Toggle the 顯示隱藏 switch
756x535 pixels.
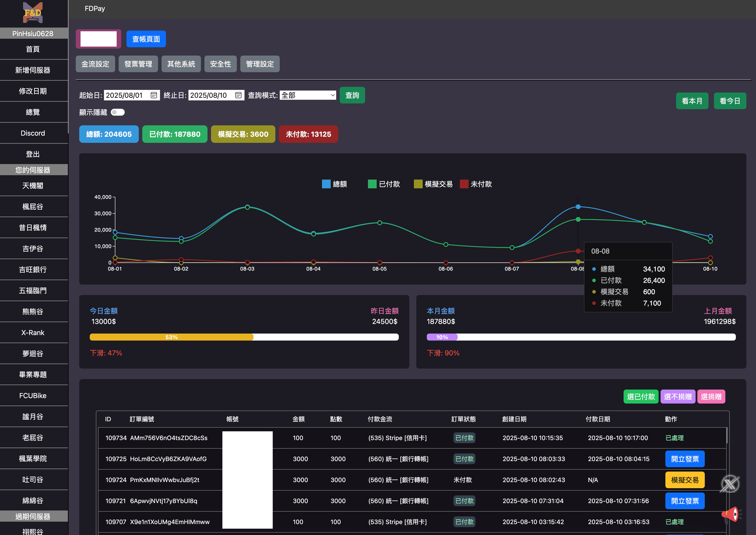118,112
